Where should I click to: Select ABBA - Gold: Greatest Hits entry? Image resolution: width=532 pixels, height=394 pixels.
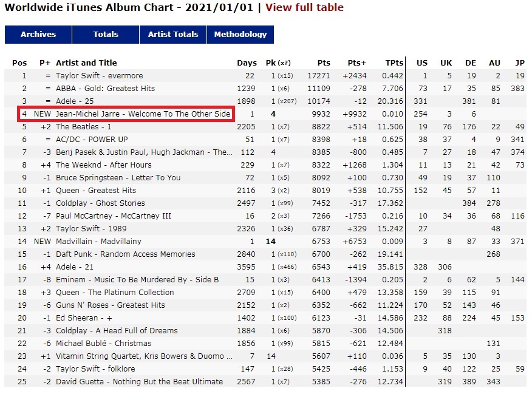tap(105, 89)
